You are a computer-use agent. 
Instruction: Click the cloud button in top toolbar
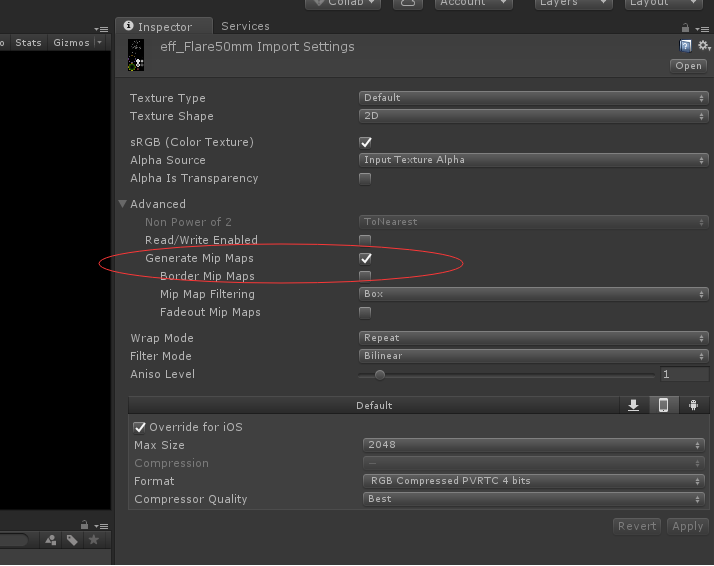(x=408, y=4)
